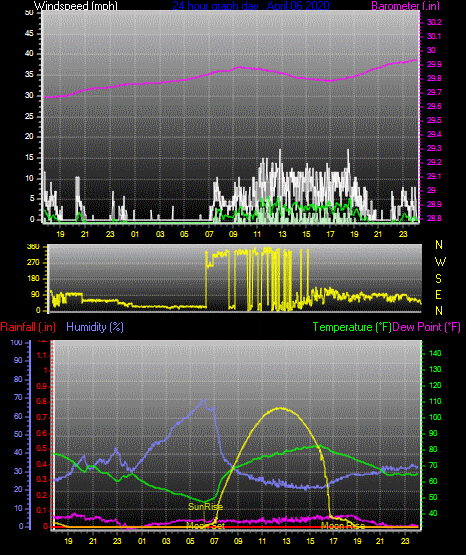This screenshot has height=555, width=466.
Task: Click the 25 value on windspeed axis
Action: [29, 116]
